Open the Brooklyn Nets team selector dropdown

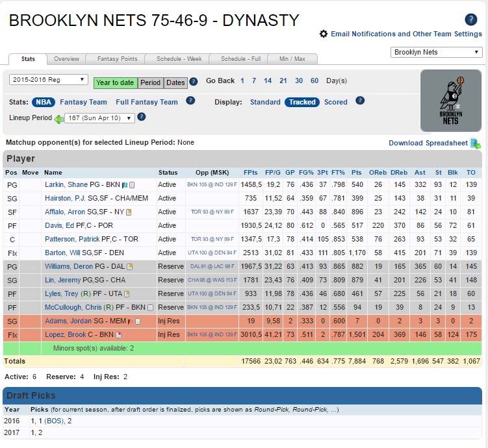pyautogui.click(x=436, y=52)
